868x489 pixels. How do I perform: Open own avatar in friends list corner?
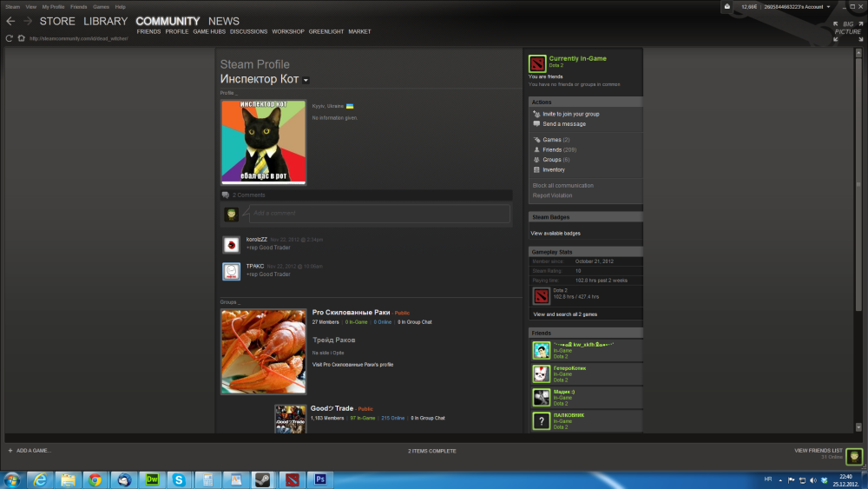click(854, 456)
